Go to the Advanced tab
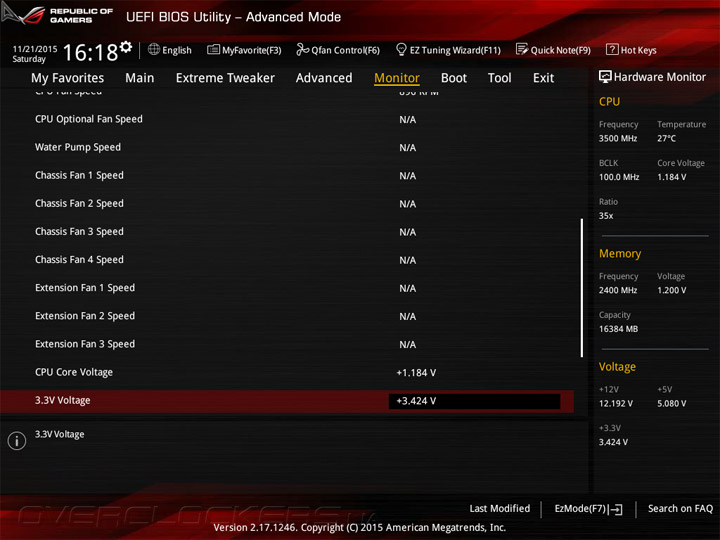The image size is (720, 540). click(x=324, y=78)
